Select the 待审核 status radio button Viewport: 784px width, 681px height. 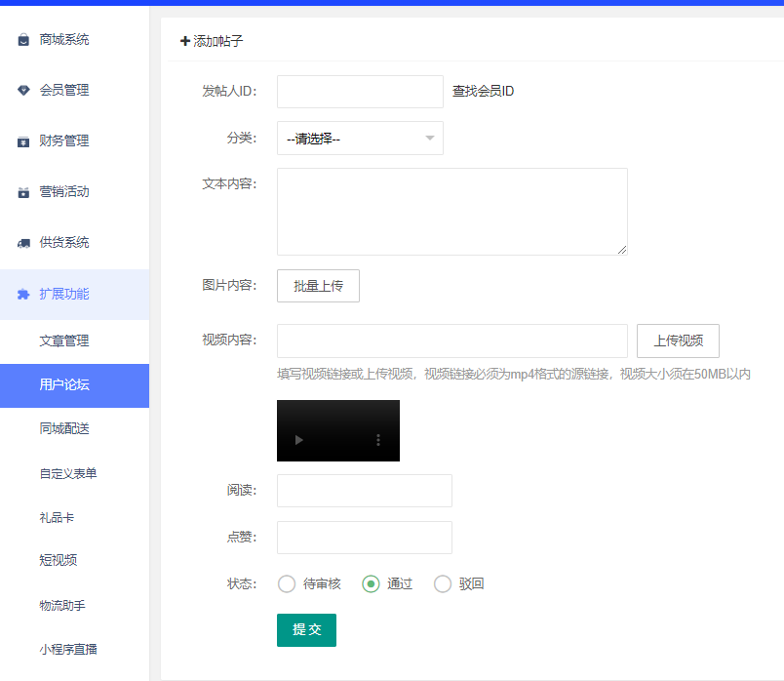287,583
